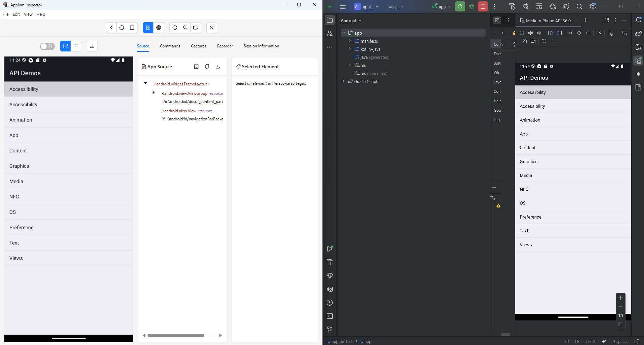Collapse the android.widget.FrameLayout node
The height and width of the screenshot is (345, 644).
click(146, 83)
